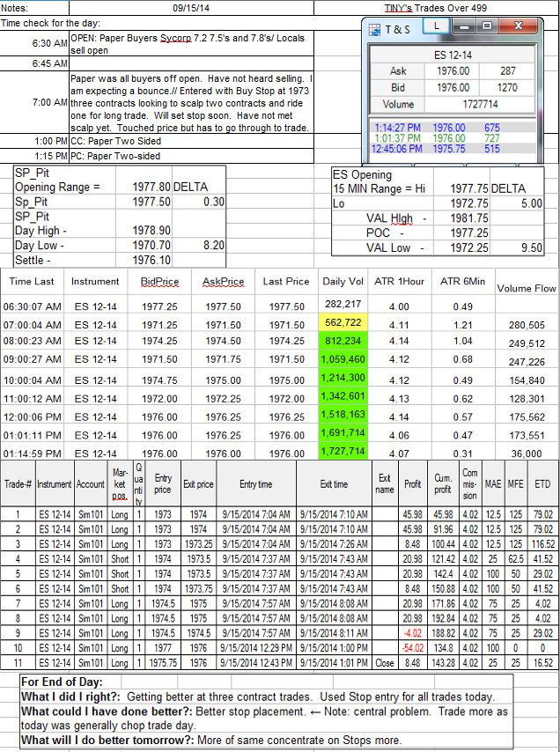Select the 1:00 PM CC: Paper Two Sided note
This screenshot has height=752, width=560.
[191, 141]
